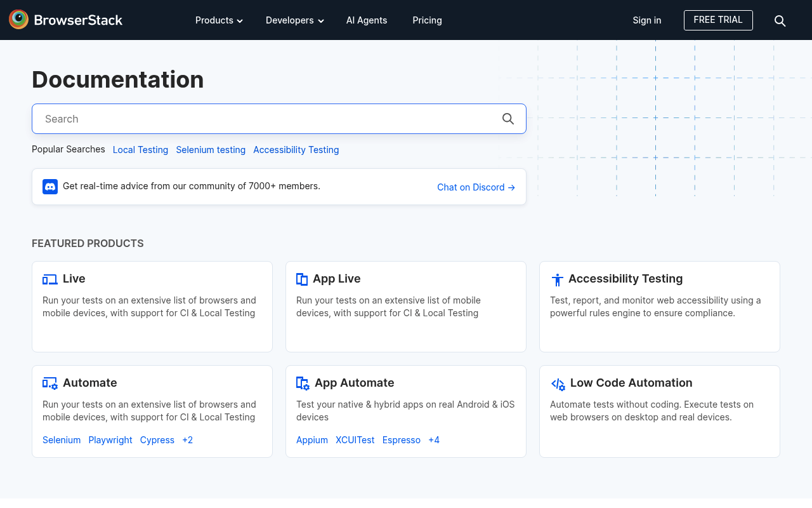Open the Pricing nav item

click(x=427, y=20)
